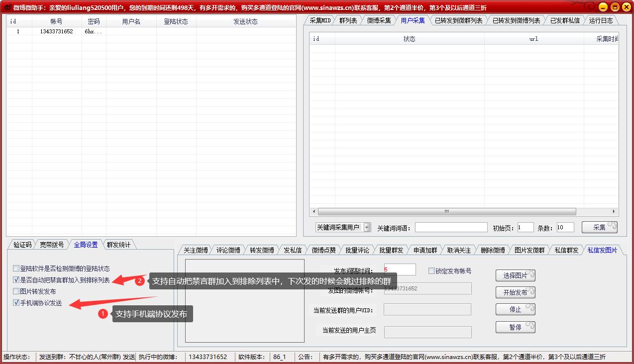634x364 pixels.
Task: Open the 运行日志 log tab
Action: point(601,20)
